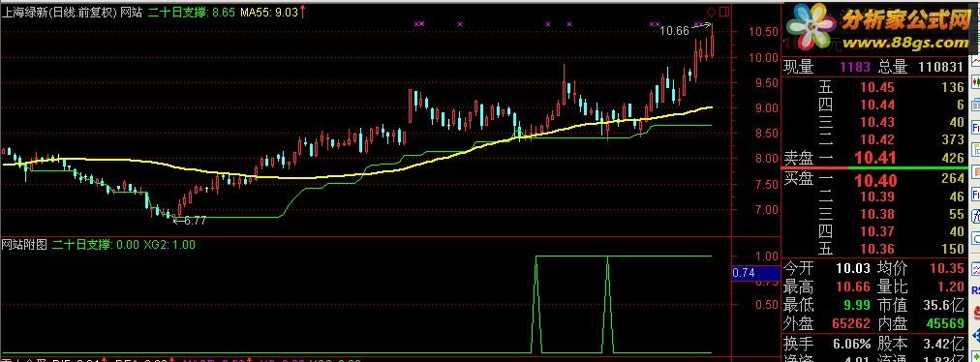
Task: Click sell-two price 10.42
Action: (877, 138)
